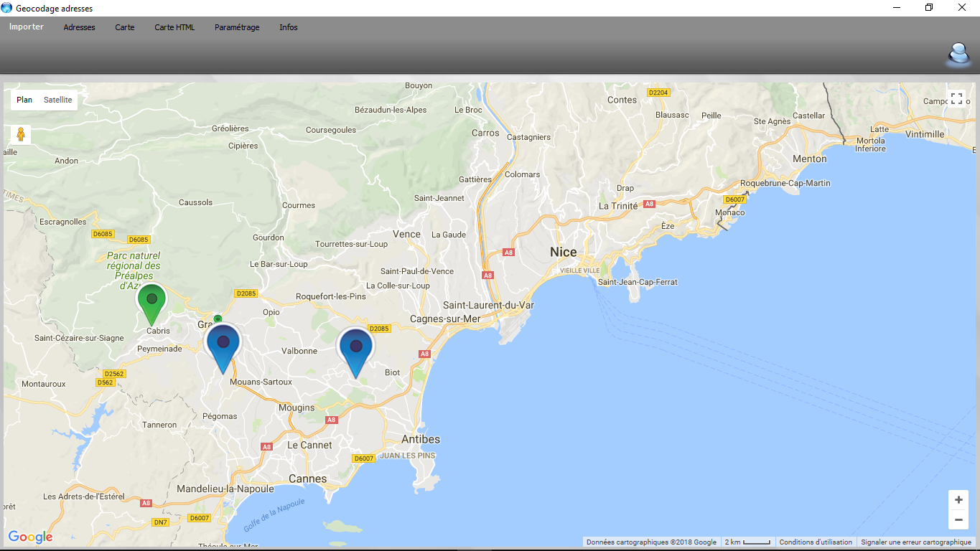Click the Données cartographiques ©2018 Google text
Screen dimensions: 980x551
(x=651, y=542)
